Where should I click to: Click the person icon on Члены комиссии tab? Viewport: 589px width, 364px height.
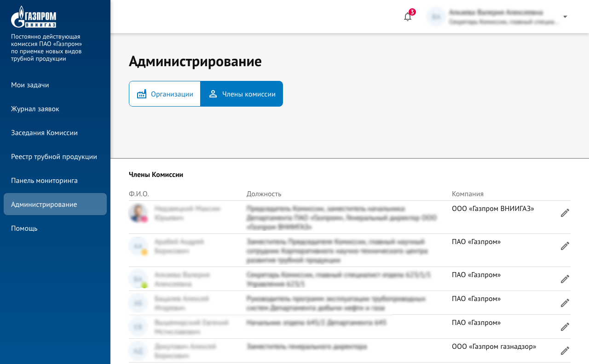213,94
